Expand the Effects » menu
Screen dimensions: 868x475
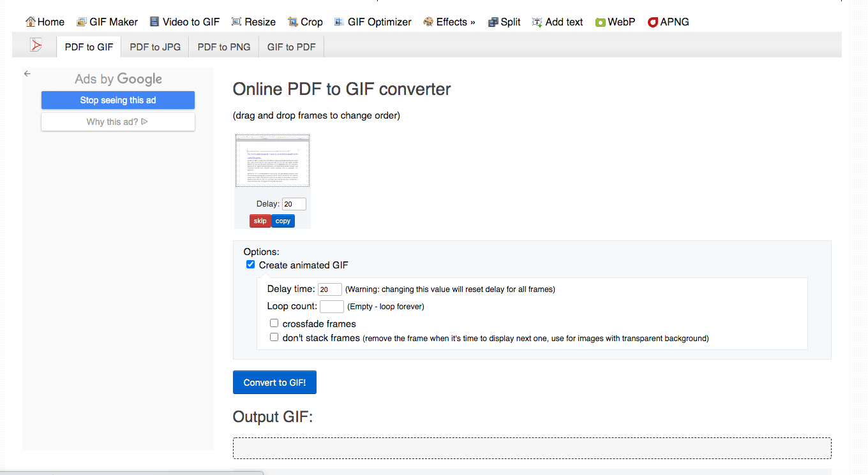click(x=456, y=22)
